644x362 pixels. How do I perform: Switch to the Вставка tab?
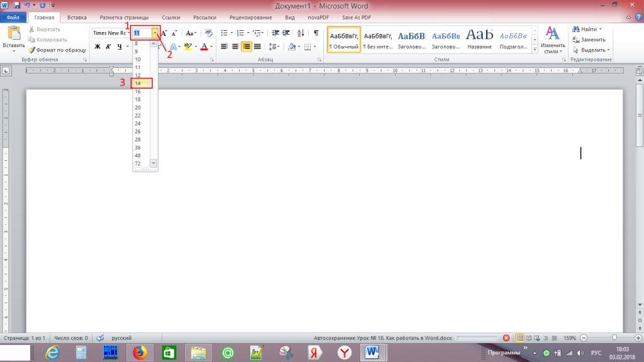77,18
